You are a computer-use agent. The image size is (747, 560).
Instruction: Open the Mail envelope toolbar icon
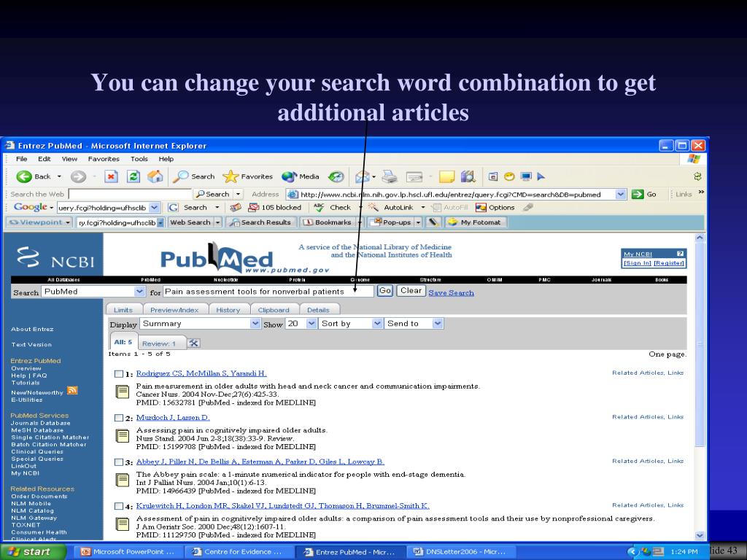point(362,176)
